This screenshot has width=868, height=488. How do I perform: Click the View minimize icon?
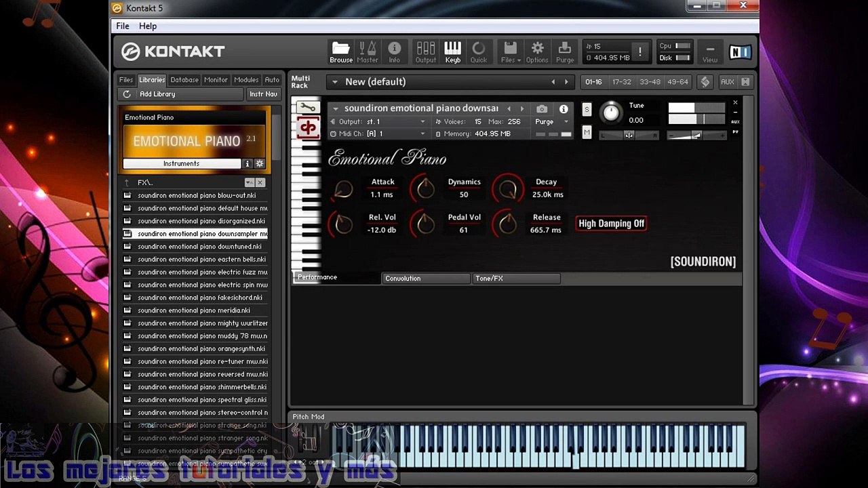pos(710,52)
